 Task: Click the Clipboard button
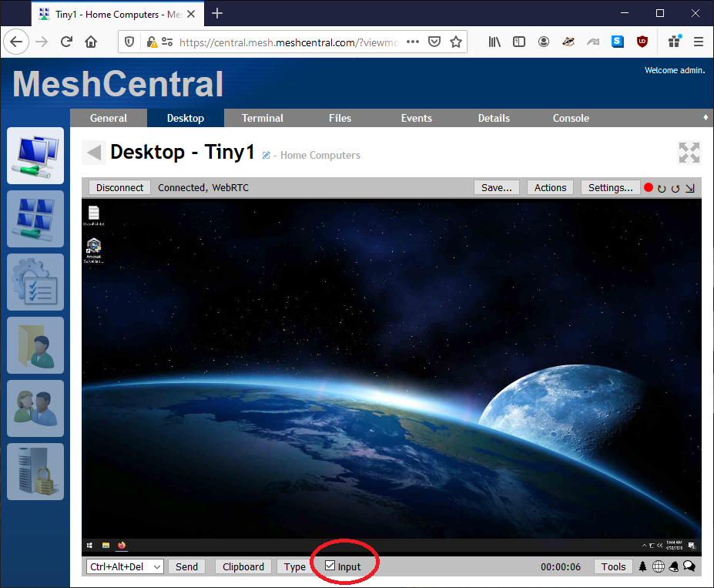point(243,566)
